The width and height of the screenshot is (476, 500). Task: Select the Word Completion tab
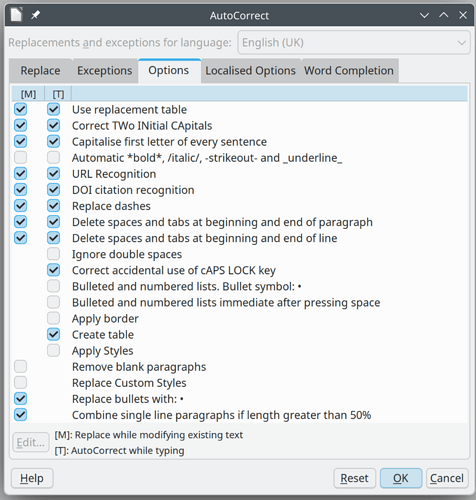(x=349, y=71)
